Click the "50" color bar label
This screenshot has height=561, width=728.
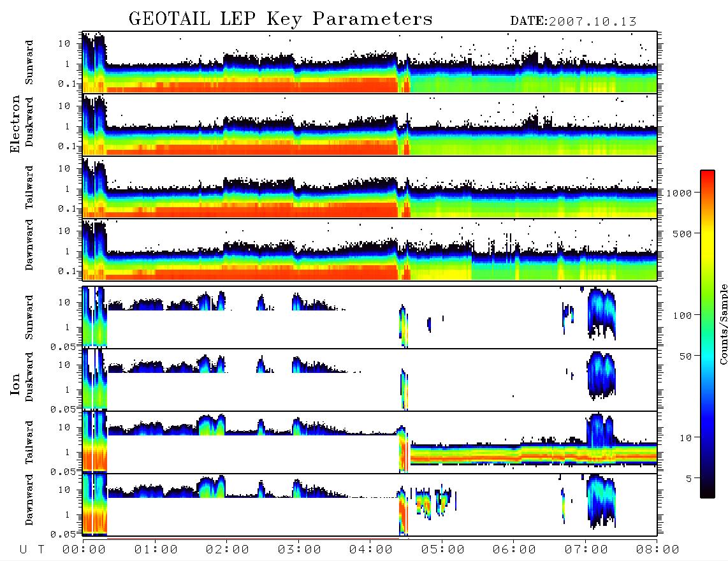click(x=685, y=356)
